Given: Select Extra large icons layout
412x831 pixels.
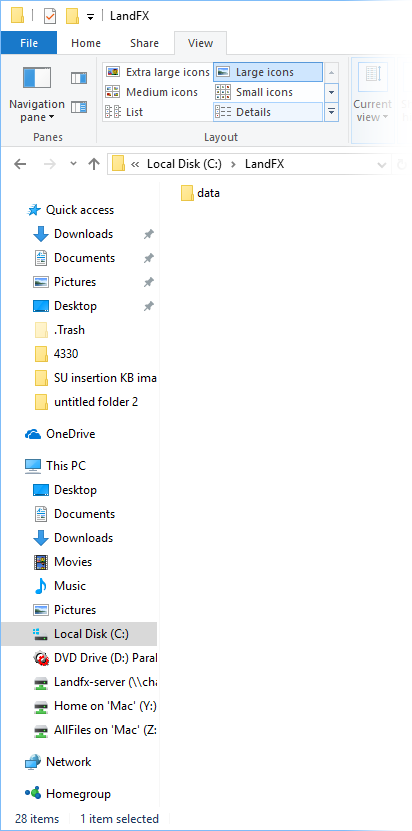Looking at the screenshot, I should pyautogui.click(x=158, y=72).
